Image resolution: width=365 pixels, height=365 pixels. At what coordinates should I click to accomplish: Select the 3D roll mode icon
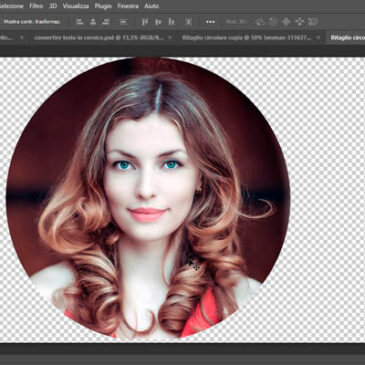tap(273, 22)
